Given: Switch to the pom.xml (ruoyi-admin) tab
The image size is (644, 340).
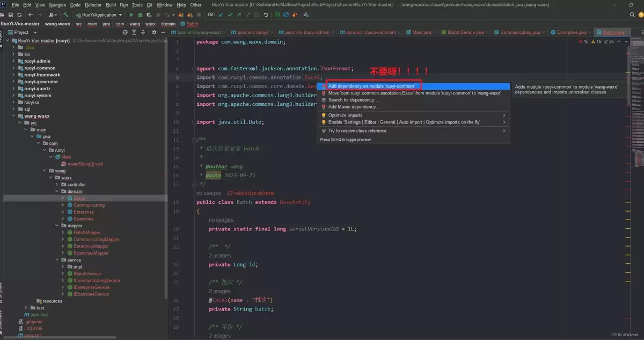Looking at the screenshot, I should click(x=308, y=32).
